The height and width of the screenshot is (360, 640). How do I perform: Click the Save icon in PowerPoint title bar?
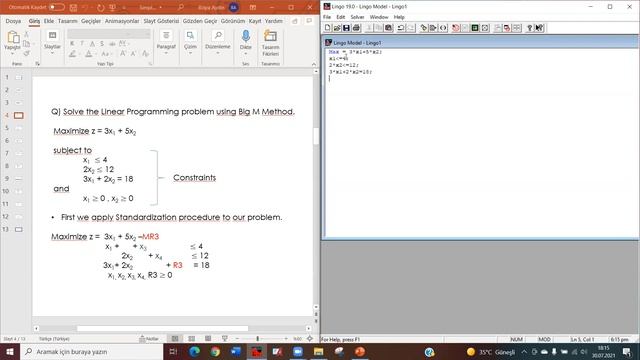[73, 7]
